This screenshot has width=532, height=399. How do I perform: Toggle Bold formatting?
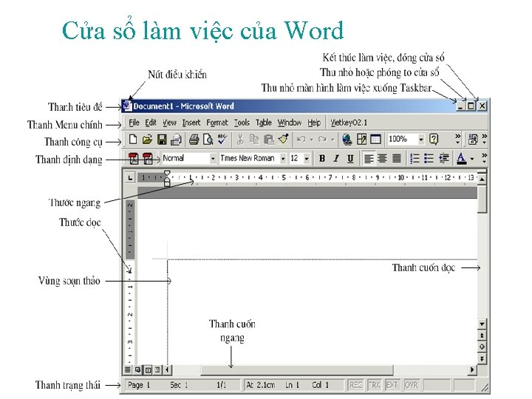(322, 158)
